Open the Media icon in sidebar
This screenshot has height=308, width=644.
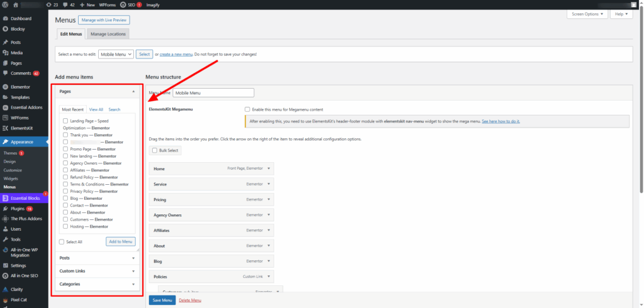(x=5, y=53)
